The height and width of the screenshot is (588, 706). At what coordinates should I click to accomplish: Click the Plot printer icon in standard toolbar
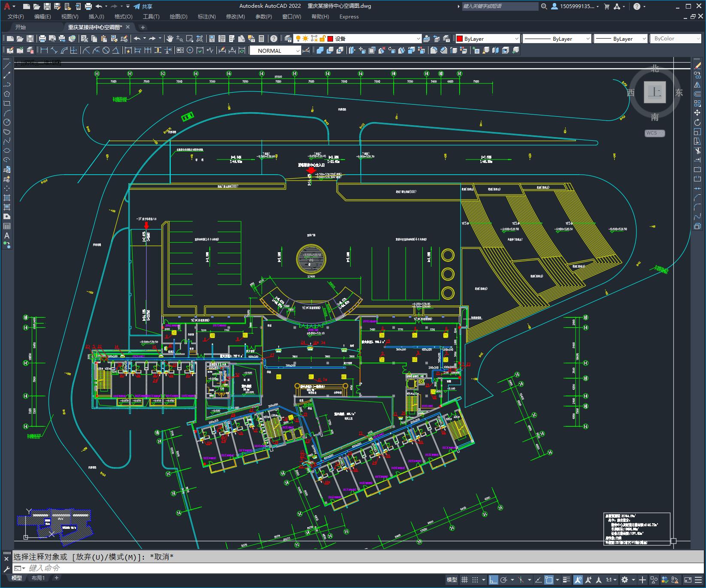pos(42,39)
